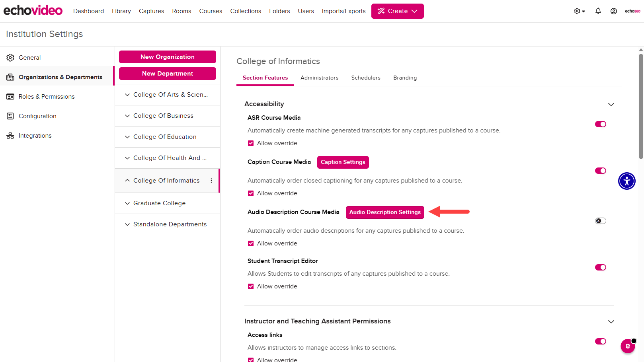Click the page vertical scrollbar thumb
Screen dimensions: 644x362
tap(641, 106)
